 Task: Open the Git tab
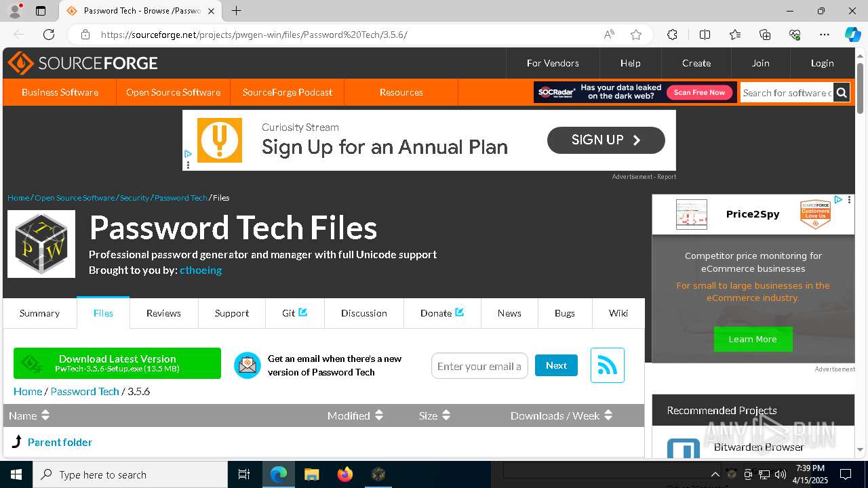294,313
